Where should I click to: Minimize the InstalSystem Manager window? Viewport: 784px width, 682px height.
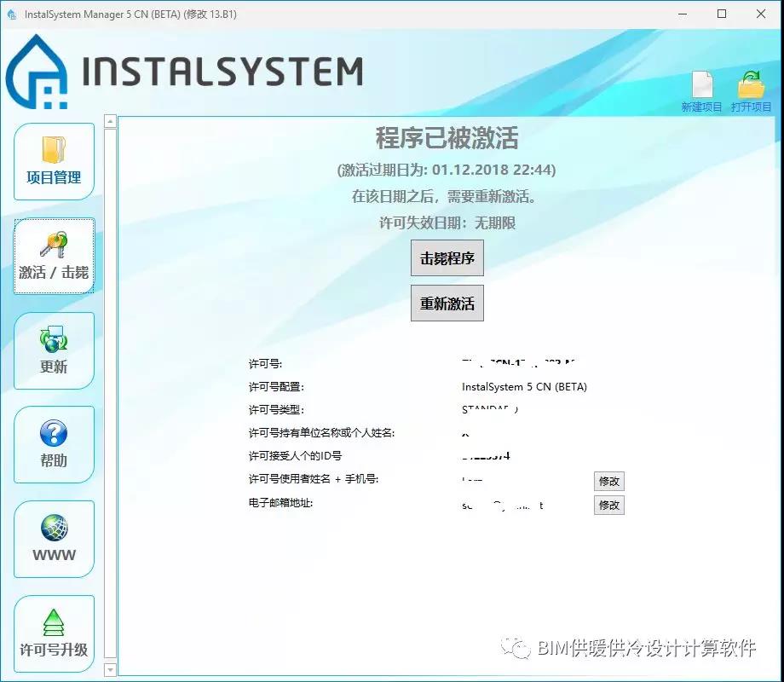tap(683, 14)
